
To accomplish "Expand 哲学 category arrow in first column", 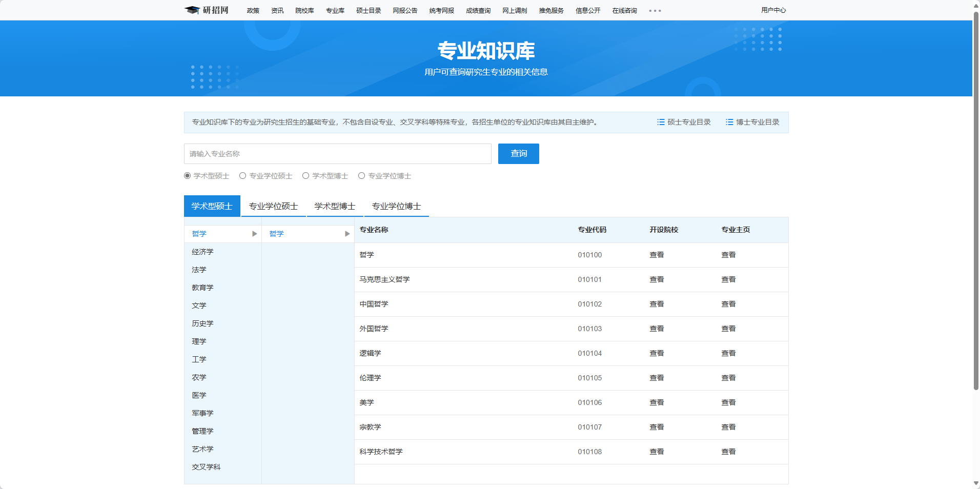I will point(255,234).
